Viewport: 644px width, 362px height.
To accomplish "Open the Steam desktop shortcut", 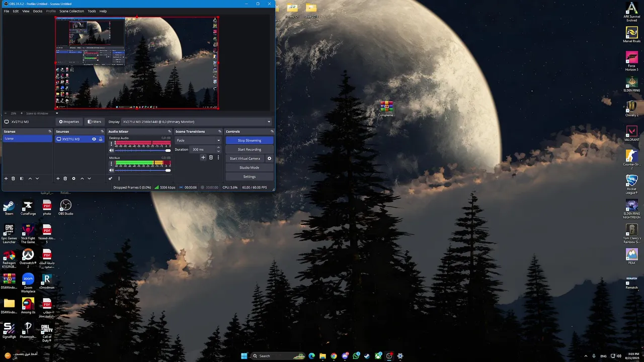I will point(9,208).
